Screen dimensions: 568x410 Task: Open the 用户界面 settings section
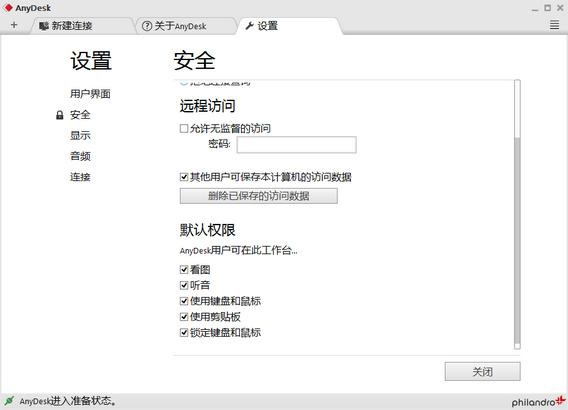click(x=90, y=94)
